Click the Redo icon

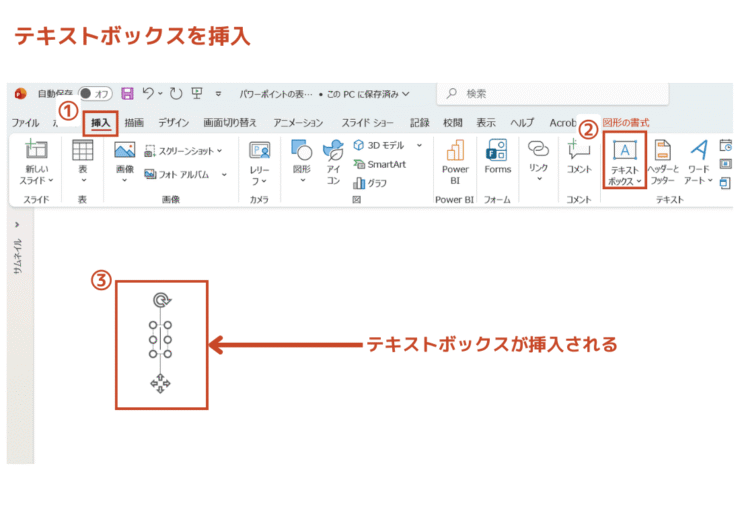pyautogui.click(x=176, y=93)
